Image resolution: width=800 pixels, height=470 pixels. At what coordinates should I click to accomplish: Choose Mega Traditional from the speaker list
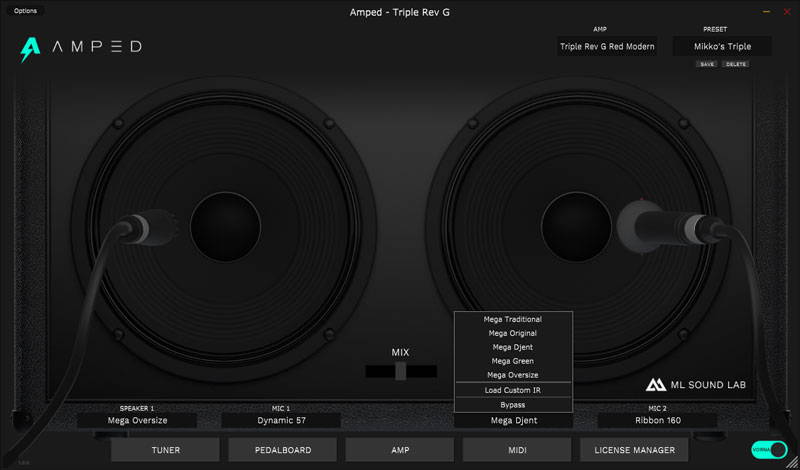(x=513, y=319)
